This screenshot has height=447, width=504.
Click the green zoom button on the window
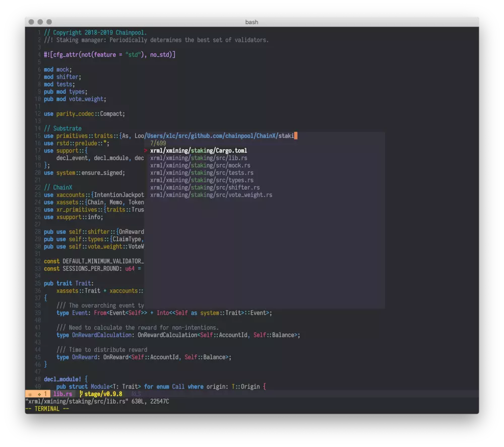[48, 22]
